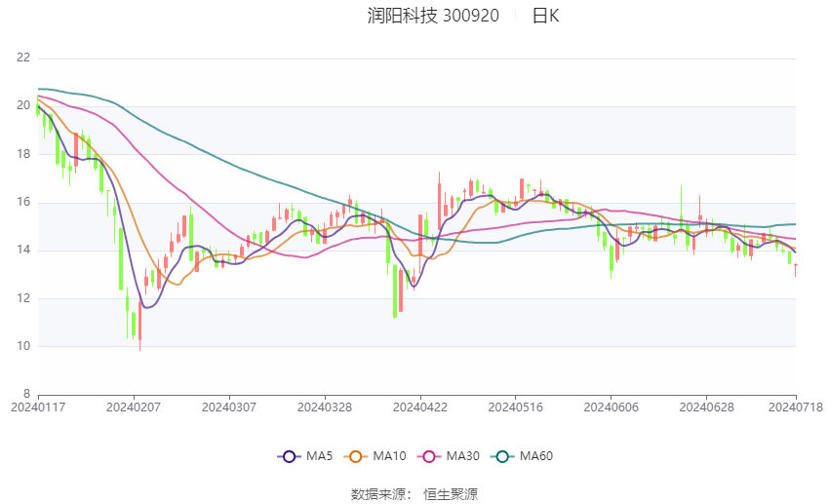Click the x-axis date 20240718

click(796, 407)
